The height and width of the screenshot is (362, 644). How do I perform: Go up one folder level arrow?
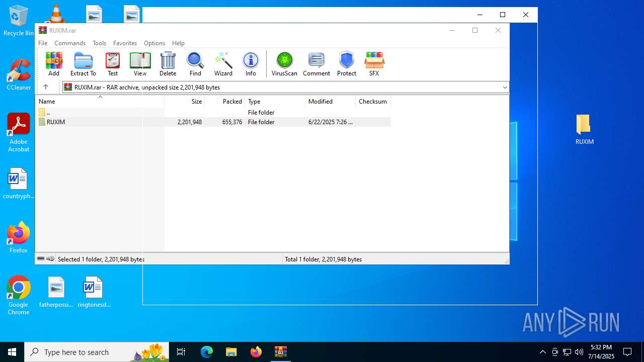coord(46,87)
